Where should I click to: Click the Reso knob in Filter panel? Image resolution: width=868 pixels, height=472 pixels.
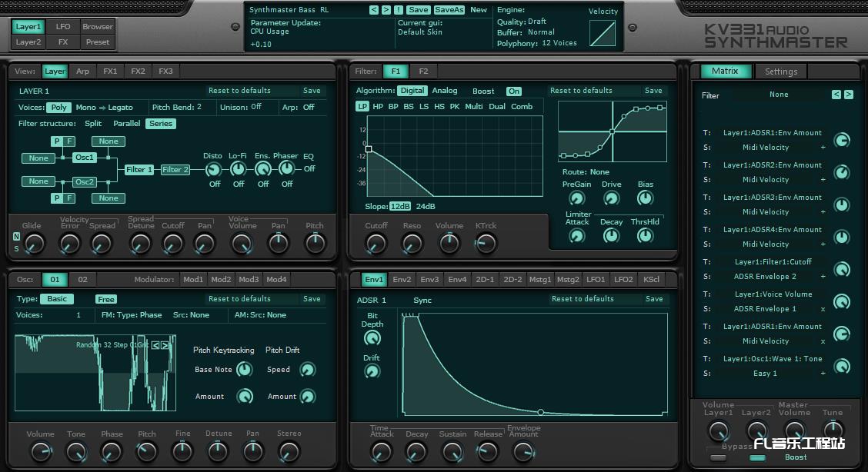pos(412,244)
